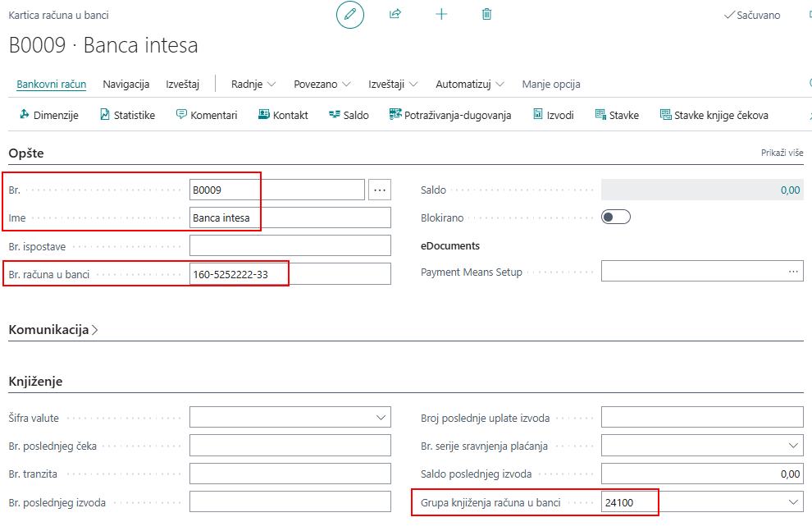Expand the Komunikacija section
This screenshot has width=812, height=531.
(x=54, y=330)
